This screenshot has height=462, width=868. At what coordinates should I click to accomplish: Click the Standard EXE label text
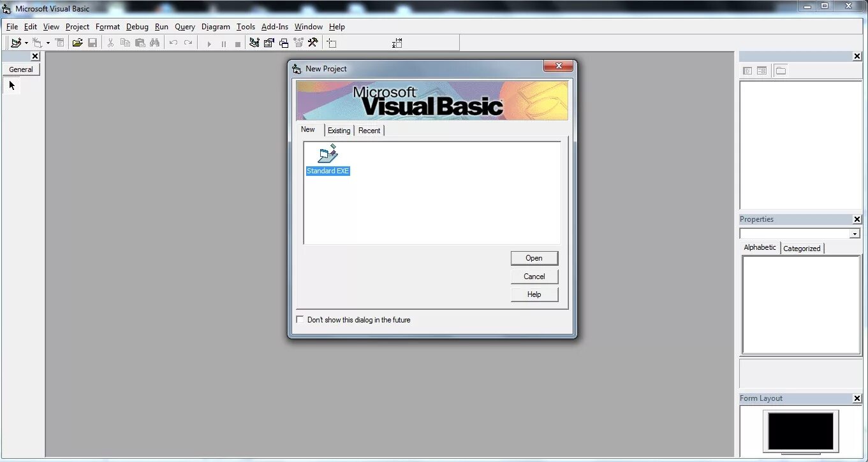point(328,171)
